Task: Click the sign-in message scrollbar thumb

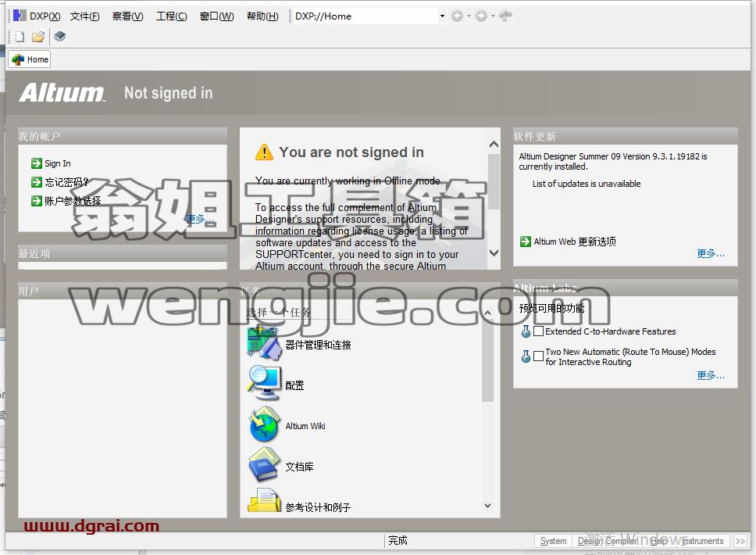Action: click(x=494, y=181)
